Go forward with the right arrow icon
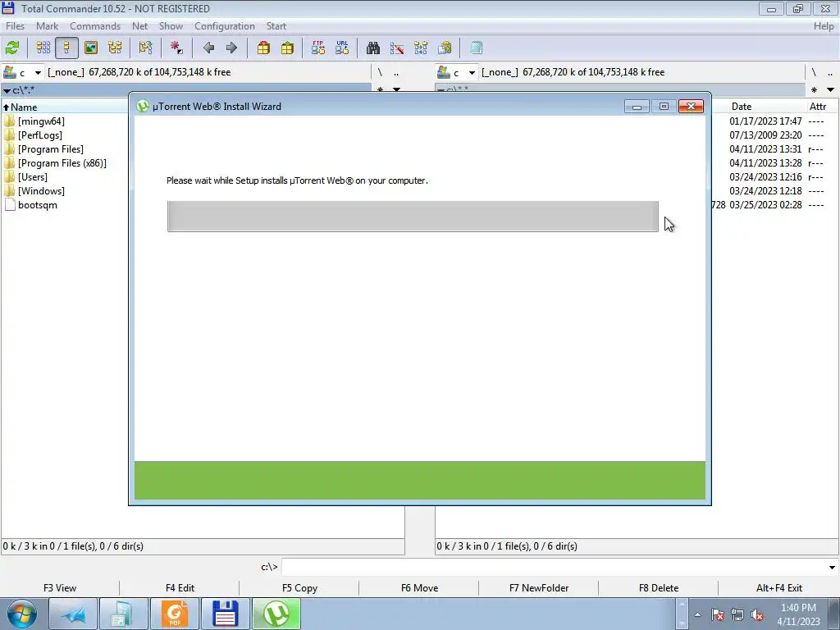The height and width of the screenshot is (630, 840). click(x=231, y=48)
